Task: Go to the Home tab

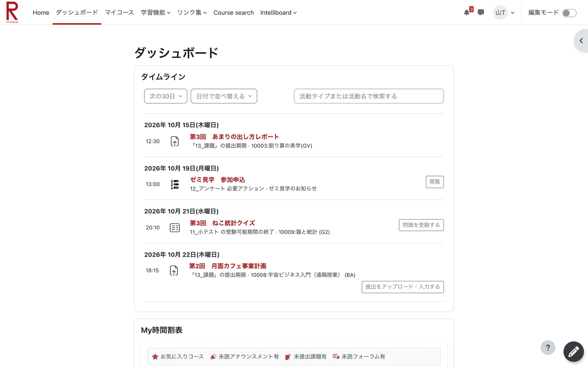Action: coord(41,13)
